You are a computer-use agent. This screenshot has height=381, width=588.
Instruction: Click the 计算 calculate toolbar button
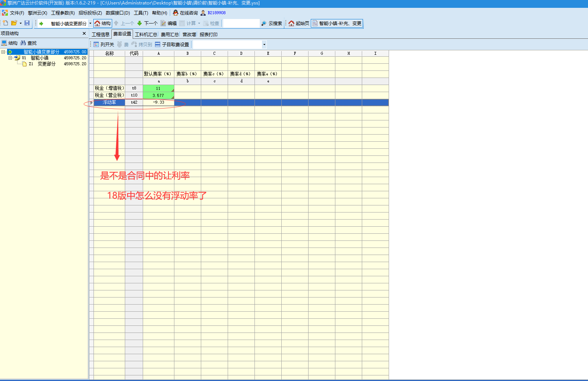[188, 23]
